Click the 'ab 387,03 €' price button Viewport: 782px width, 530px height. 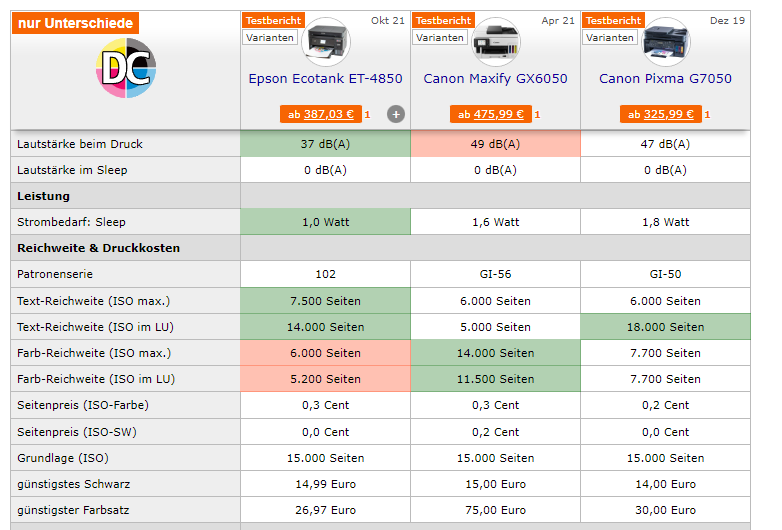coord(321,114)
